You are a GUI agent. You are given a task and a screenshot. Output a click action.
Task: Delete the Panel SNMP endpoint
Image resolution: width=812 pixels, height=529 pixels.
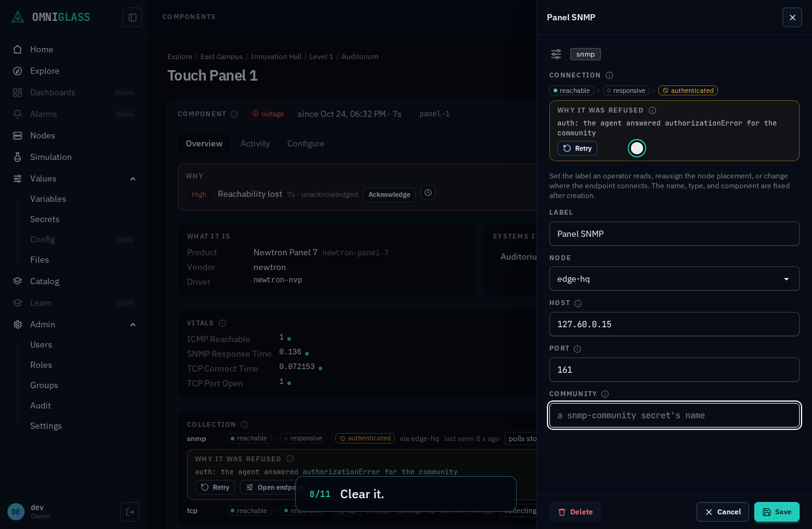(575, 512)
